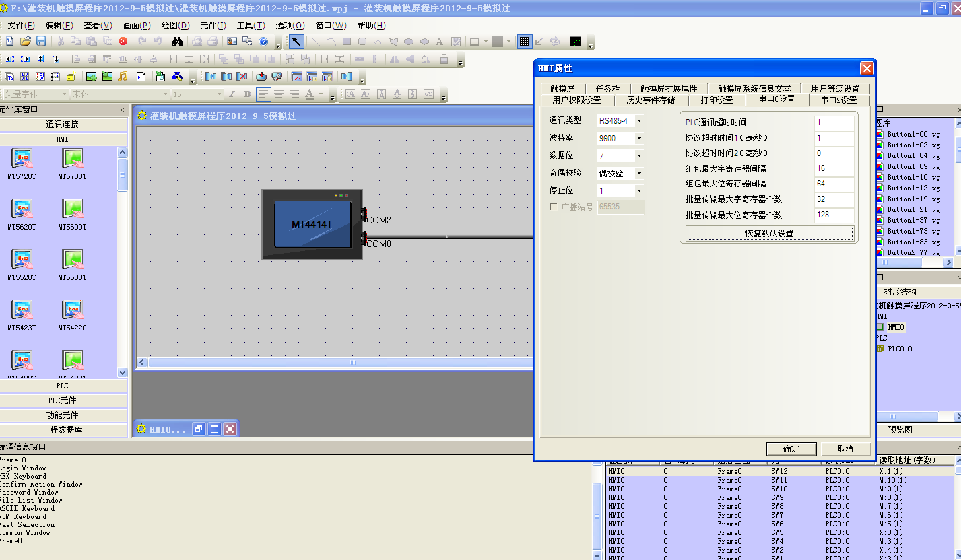Viewport: 961px width, 560px height.
Task: Open the 奇偶校验 parity dropdown
Action: coord(638,174)
